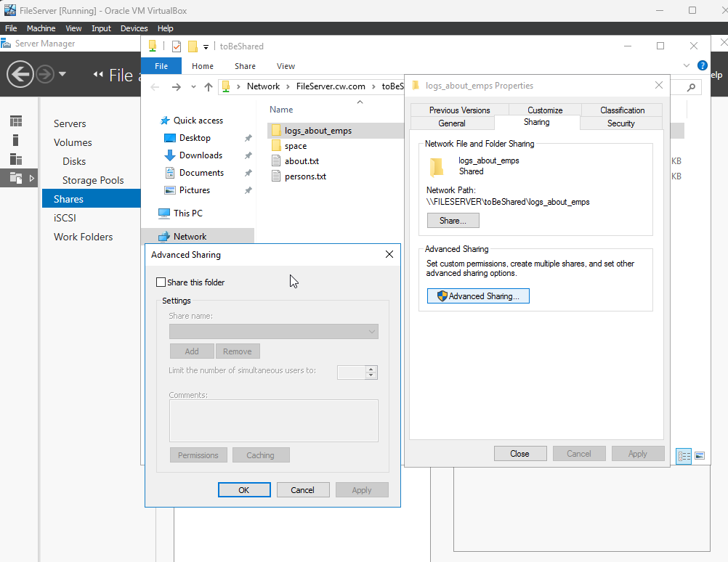Click the All Servers sidebar icon
Viewport: 728px width, 562px height.
point(16,159)
